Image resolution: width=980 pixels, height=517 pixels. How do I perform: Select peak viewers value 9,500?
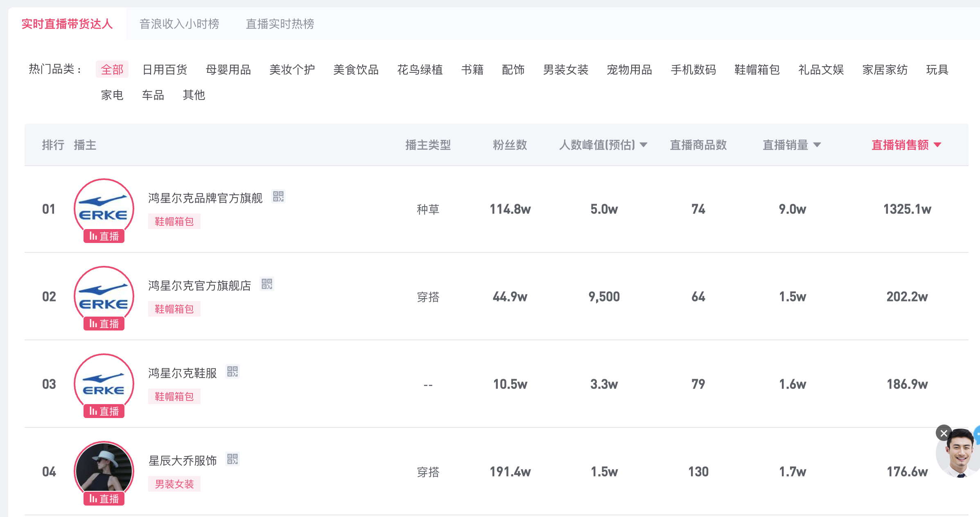pyautogui.click(x=604, y=297)
